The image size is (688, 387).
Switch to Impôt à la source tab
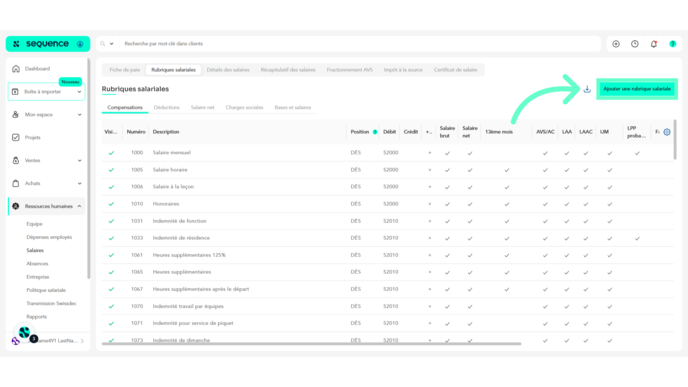[403, 70]
